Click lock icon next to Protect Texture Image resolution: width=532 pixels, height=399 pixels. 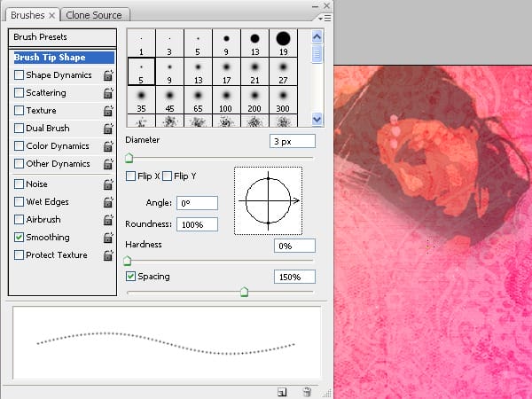point(108,255)
